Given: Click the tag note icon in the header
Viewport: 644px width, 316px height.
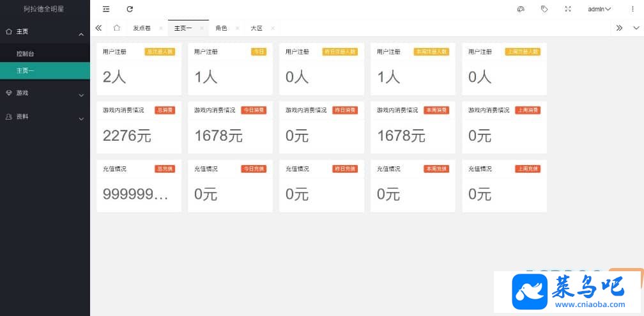Looking at the screenshot, I should coord(544,9).
